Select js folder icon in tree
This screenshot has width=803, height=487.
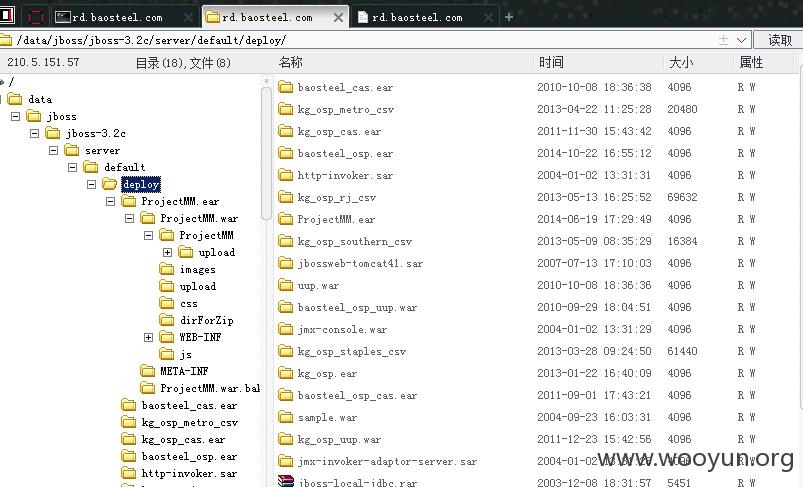(x=166, y=354)
